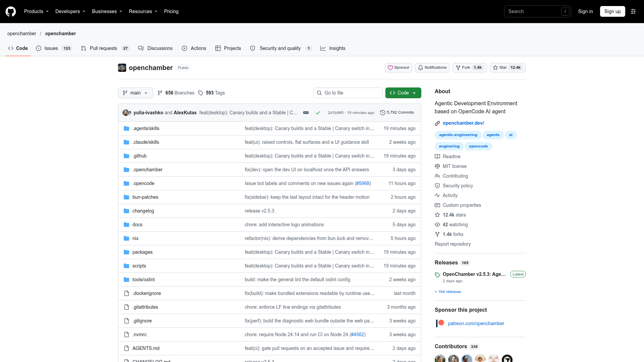Screen dimensions: 644x362
Task: Click the folder icon for bun-patches
Action: 126,197
